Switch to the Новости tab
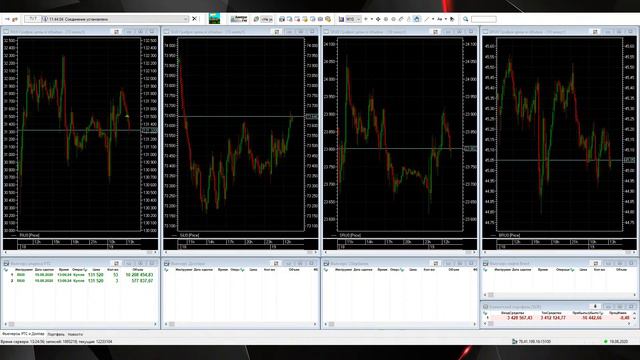The width and height of the screenshot is (640, 360). [75, 334]
